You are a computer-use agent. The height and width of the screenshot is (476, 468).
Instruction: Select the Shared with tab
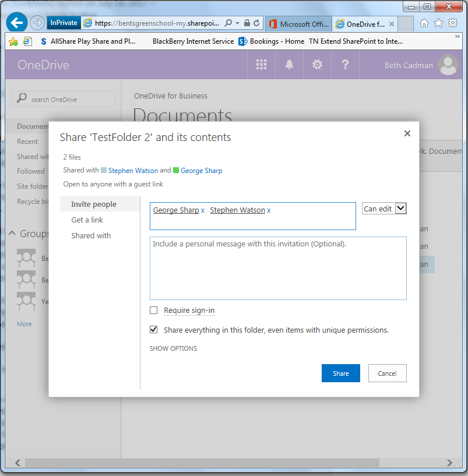pos(91,235)
